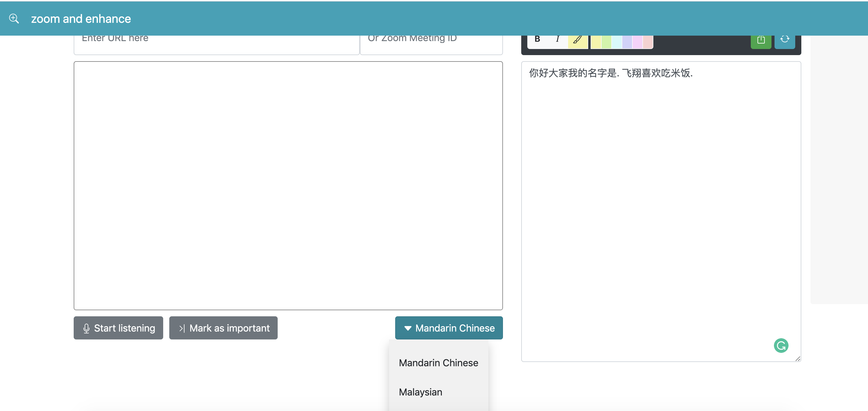Click the zoom magnifier icon in header

tap(14, 19)
